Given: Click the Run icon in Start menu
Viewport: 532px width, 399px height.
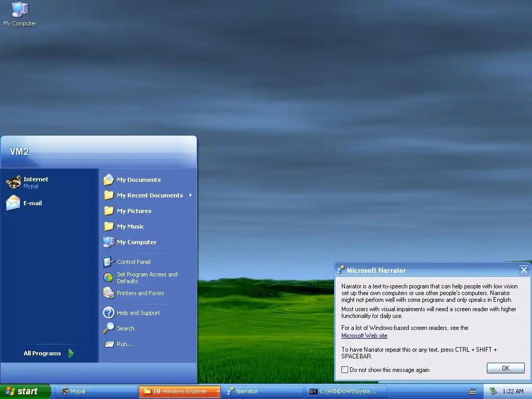Looking at the screenshot, I should [x=109, y=344].
